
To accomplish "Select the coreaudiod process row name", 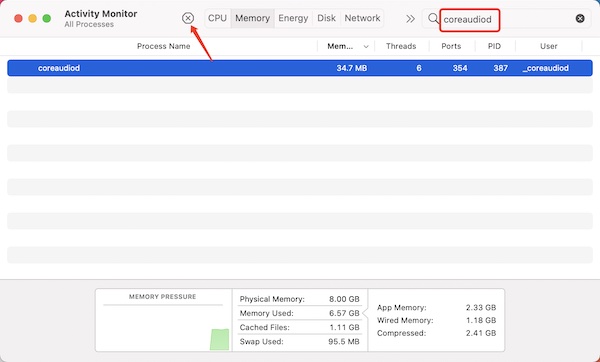I will (x=59, y=68).
